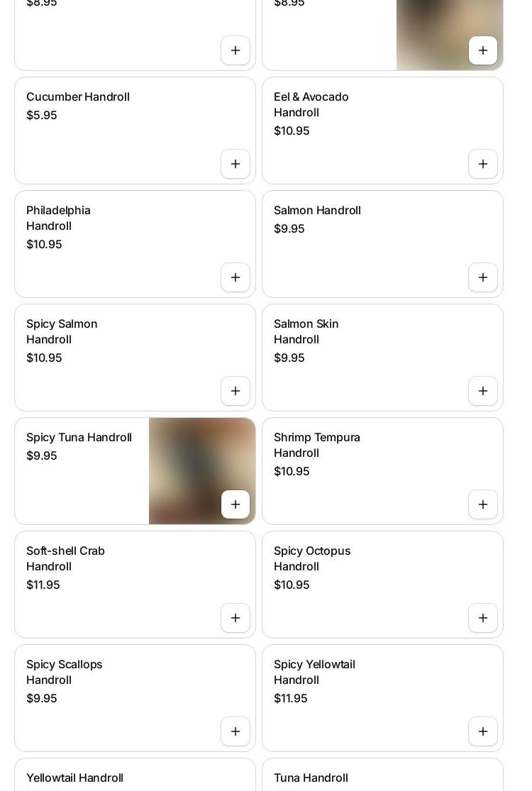Add Spicy Scallops Handroll to order
This screenshot has height=791, width=532.
[235, 731]
